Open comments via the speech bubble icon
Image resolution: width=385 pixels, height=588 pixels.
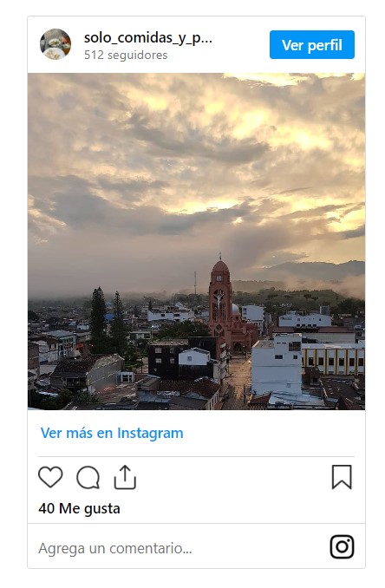[x=88, y=477]
